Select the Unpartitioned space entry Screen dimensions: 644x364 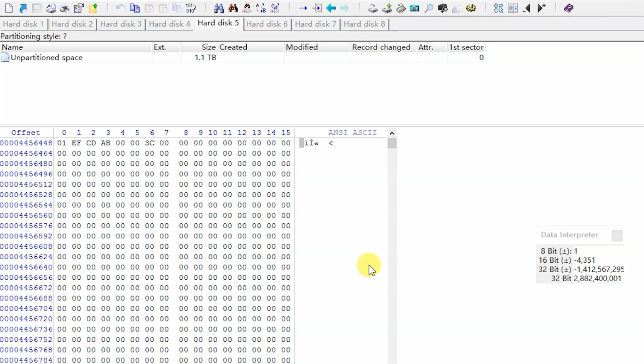tap(46, 58)
